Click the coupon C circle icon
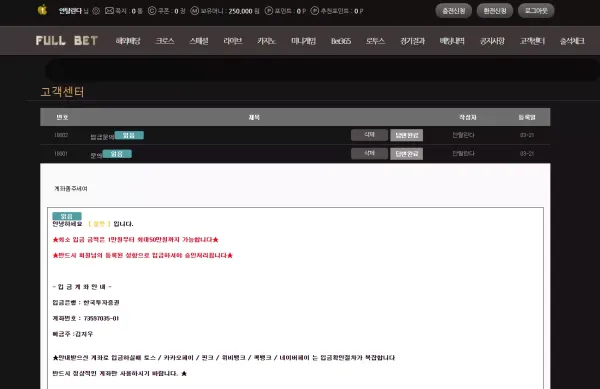This screenshot has width=600, height=389. point(152,11)
